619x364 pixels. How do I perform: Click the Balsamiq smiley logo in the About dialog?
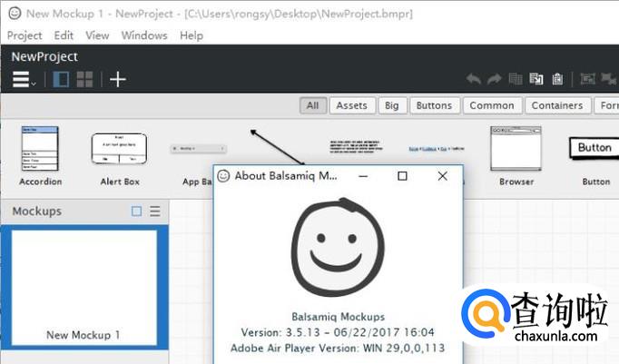tap(338, 247)
